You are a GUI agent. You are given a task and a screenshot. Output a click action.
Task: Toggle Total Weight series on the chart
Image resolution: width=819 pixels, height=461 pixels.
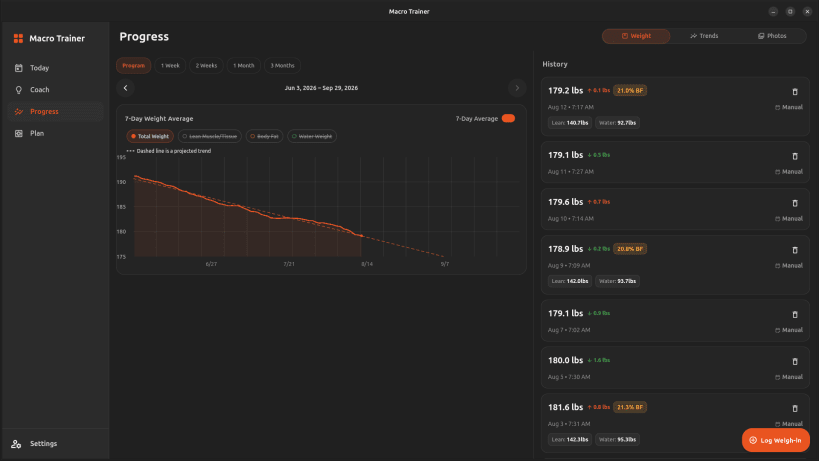pyautogui.click(x=150, y=136)
